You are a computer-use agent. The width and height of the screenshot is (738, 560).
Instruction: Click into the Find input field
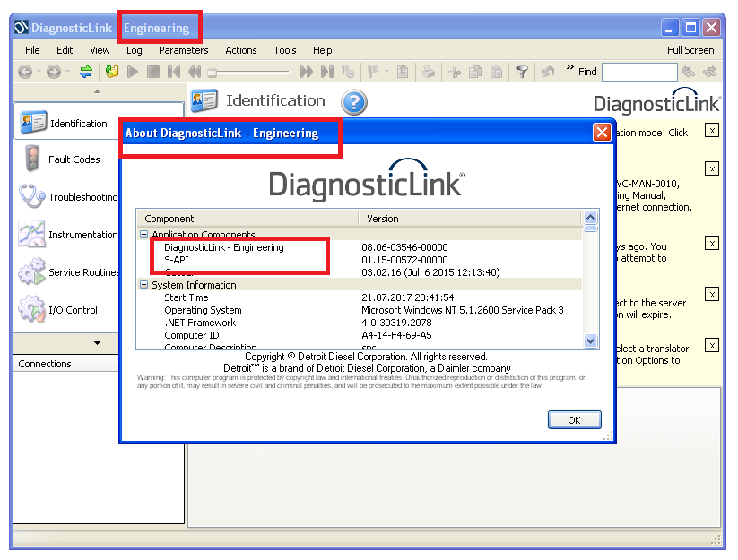(x=639, y=72)
